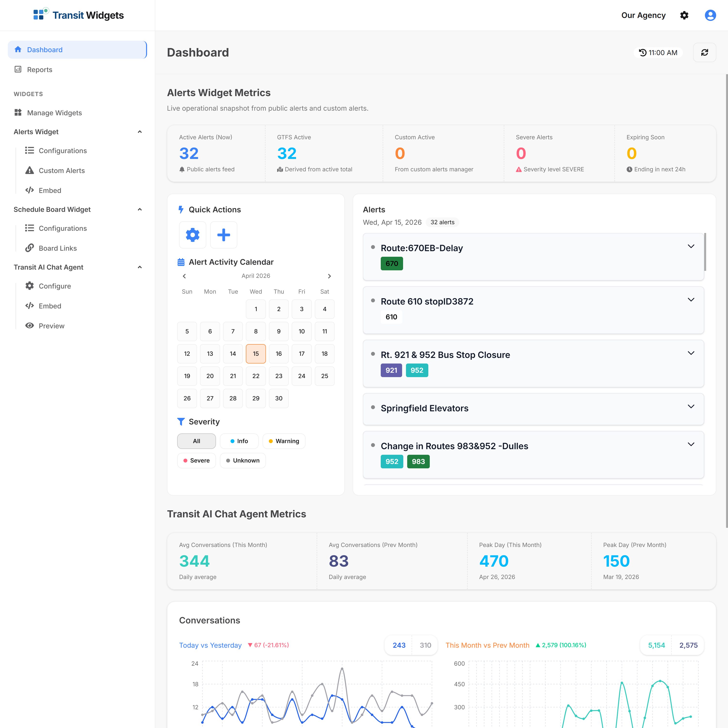Open settings gear in top header
Screen dimensions: 728x728
point(684,16)
